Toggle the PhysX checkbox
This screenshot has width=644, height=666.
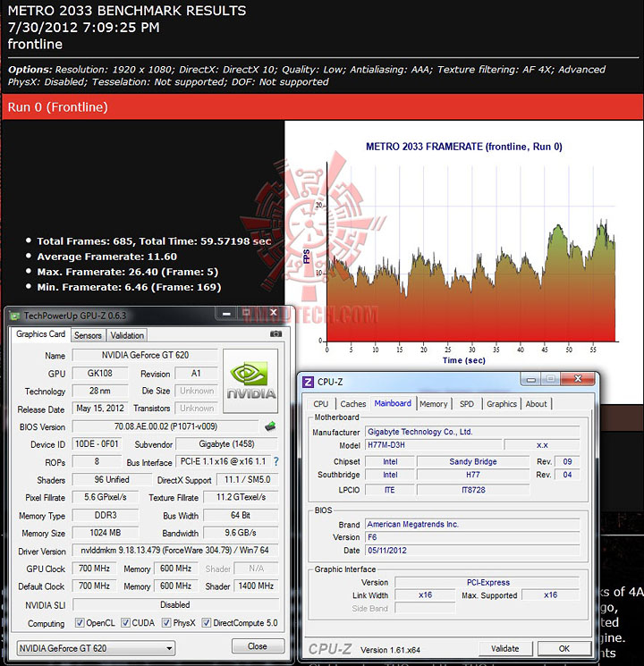[166, 623]
